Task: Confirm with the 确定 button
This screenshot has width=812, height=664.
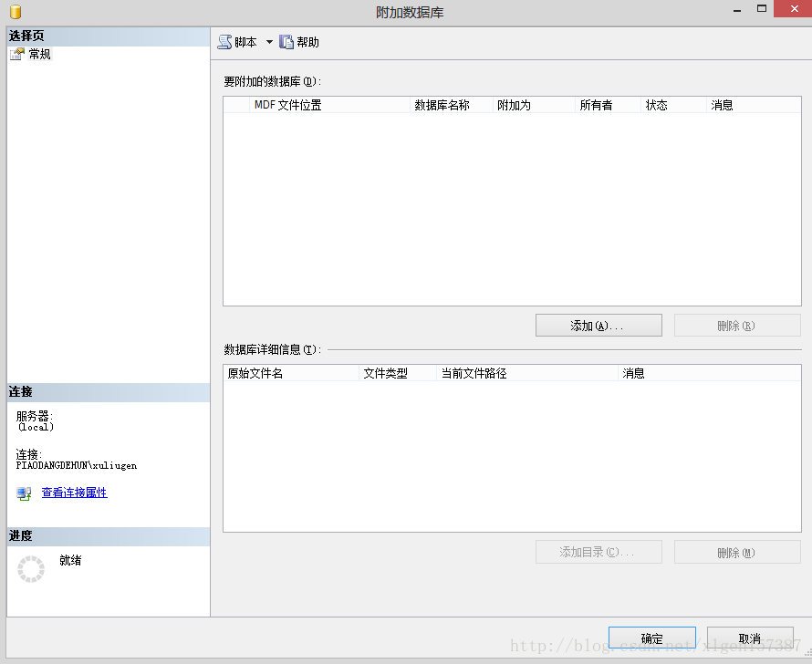Action: click(x=651, y=638)
